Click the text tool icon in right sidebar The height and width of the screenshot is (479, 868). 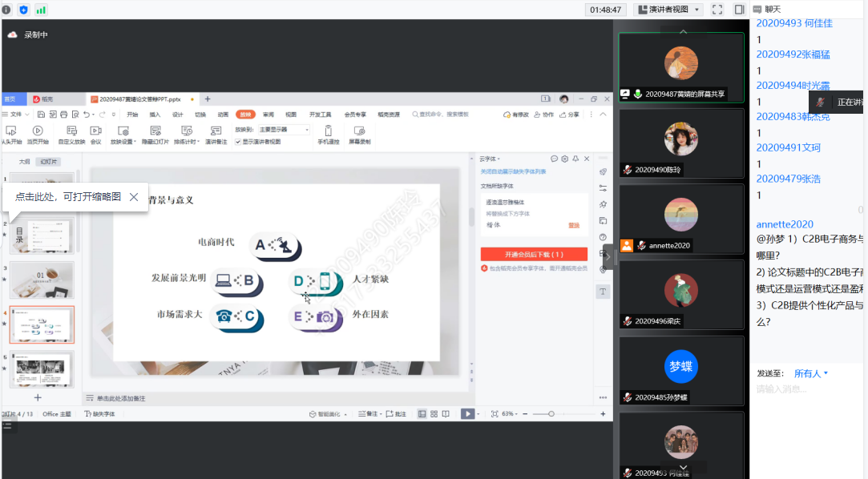[x=603, y=292]
